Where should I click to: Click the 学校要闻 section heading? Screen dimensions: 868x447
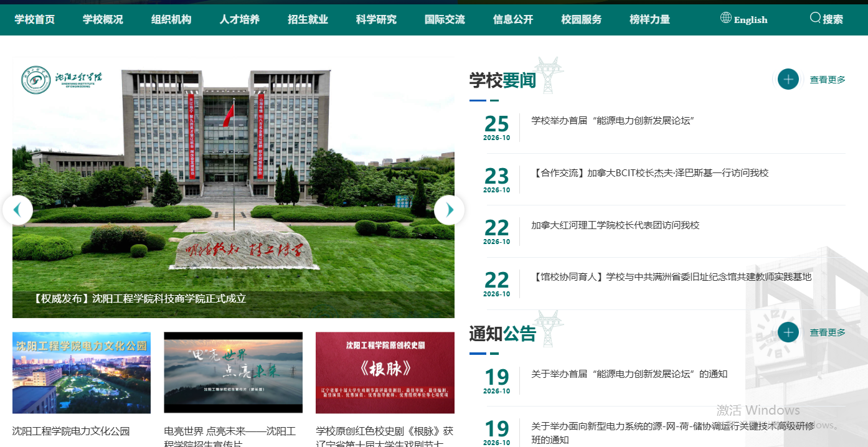click(502, 80)
